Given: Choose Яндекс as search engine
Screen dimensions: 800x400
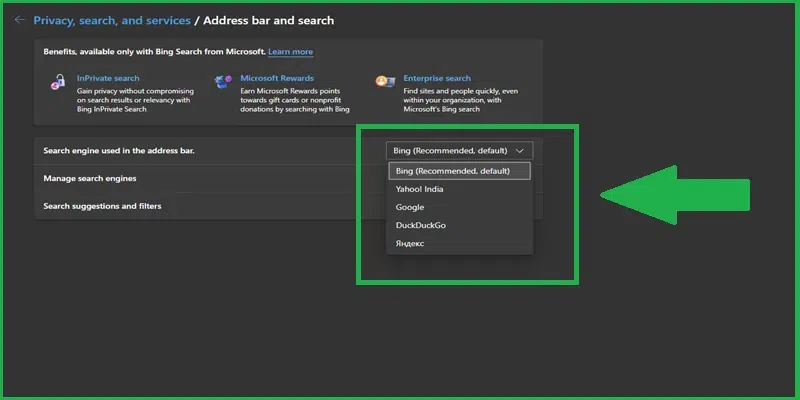Looking at the screenshot, I should coord(459,243).
